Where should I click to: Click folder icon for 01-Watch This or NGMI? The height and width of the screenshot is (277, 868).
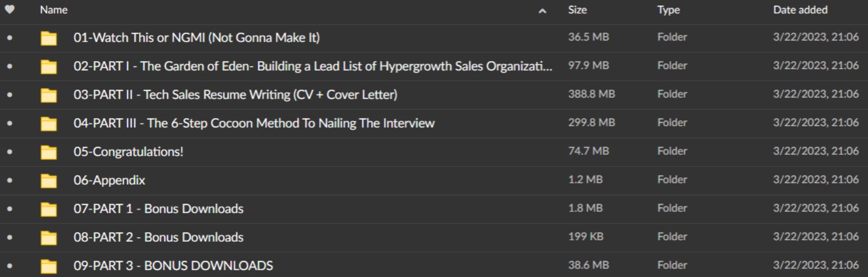tap(49, 38)
